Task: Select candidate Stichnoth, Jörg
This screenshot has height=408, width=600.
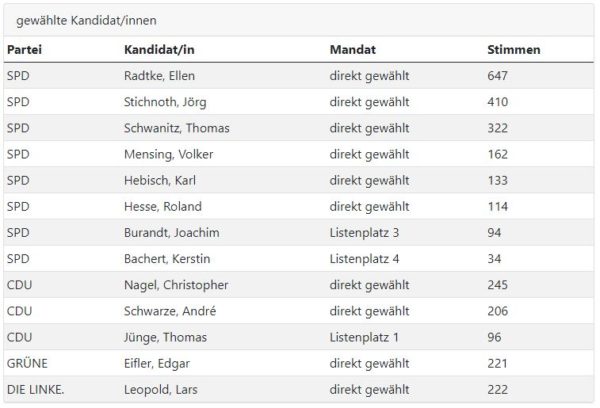Action: click(x=165, y=102)
